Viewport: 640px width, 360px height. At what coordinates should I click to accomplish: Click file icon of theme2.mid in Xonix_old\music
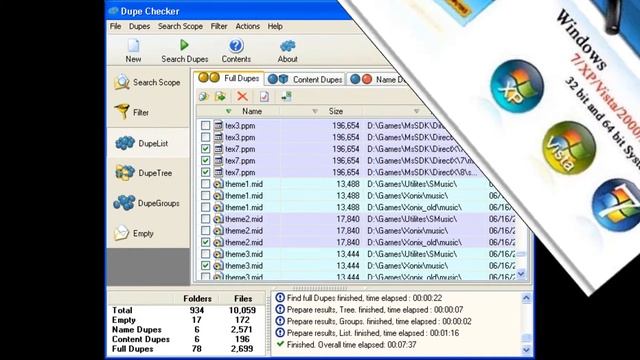(218, 242)
